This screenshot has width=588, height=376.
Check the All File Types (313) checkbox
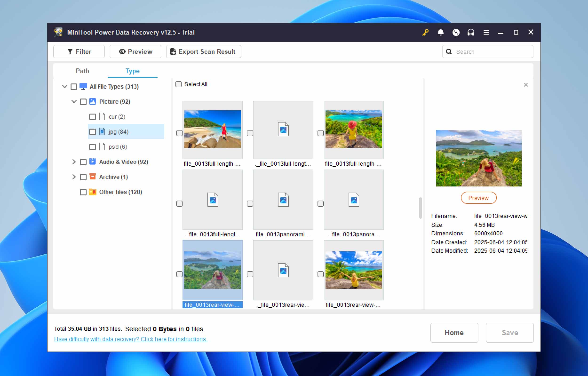(74, 87)
